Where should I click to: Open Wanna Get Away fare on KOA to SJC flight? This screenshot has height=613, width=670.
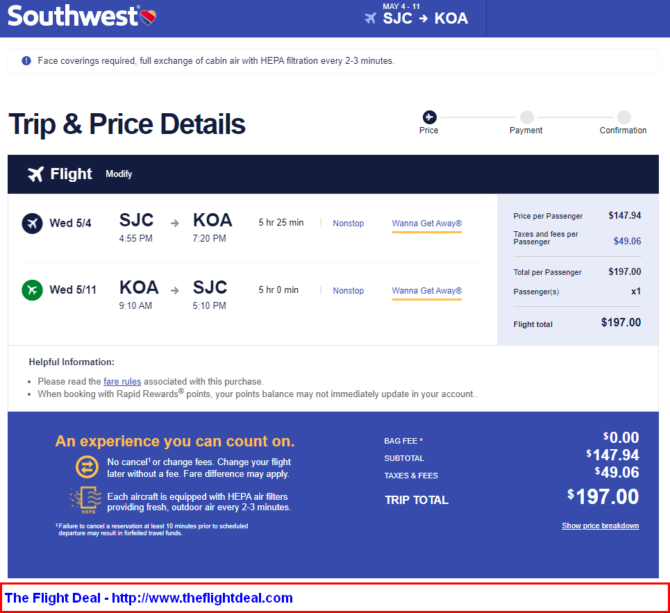[x=427, y=291]
